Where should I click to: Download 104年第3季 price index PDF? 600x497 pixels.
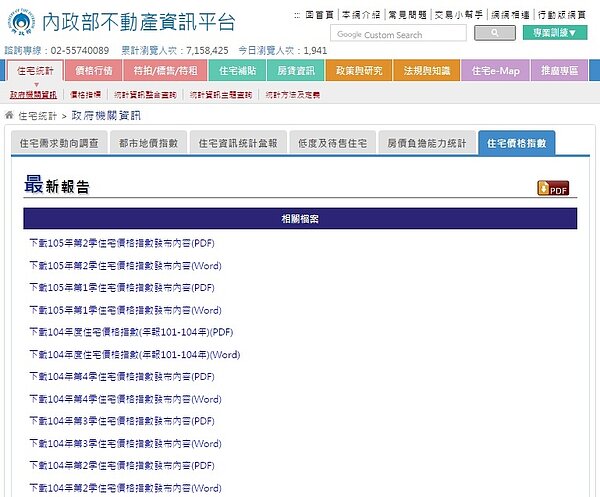122,421
